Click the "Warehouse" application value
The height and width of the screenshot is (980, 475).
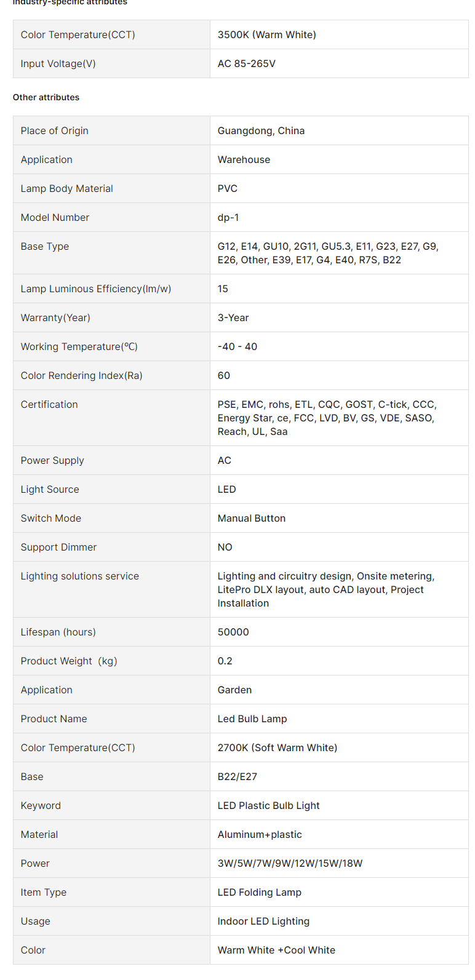[244, 159]
